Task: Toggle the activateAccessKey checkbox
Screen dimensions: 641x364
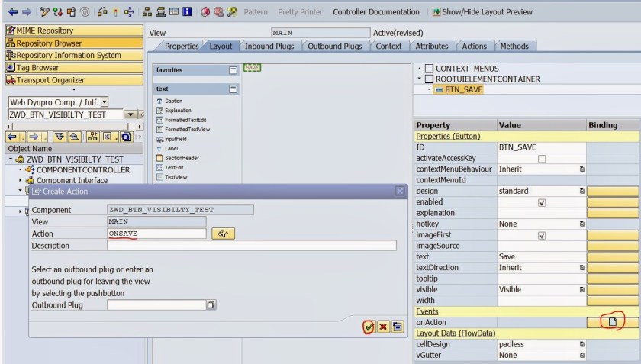Action: [x=542, y=159]
